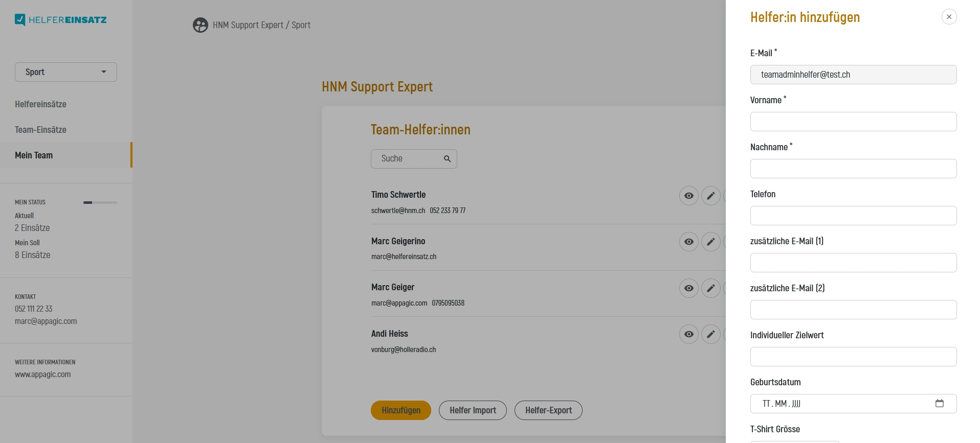Click the team avatar icon in breadcrumb
This screenshot has width=980, height=443.
pyautogui.click(x=200, y=25)
